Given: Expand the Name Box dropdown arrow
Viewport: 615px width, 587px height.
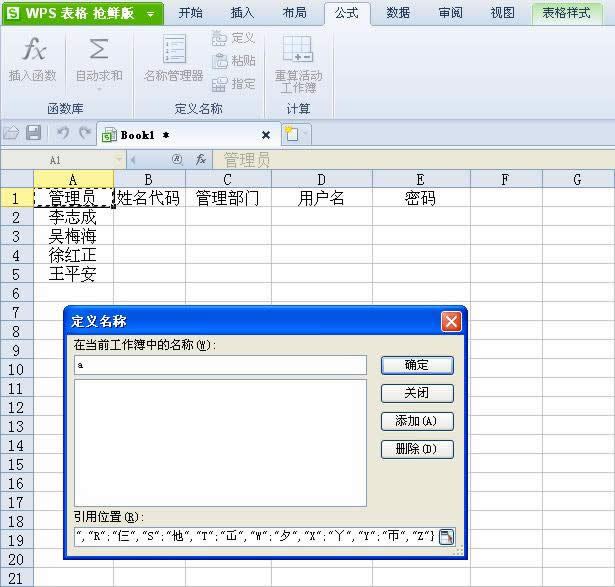Looking at the screenshot, I should point(119,160).
